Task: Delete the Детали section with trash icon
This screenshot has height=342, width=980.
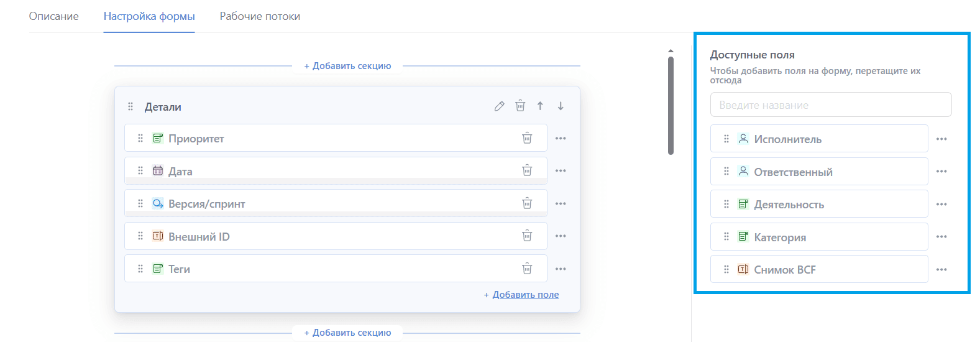Action: (x=520, y=106)
